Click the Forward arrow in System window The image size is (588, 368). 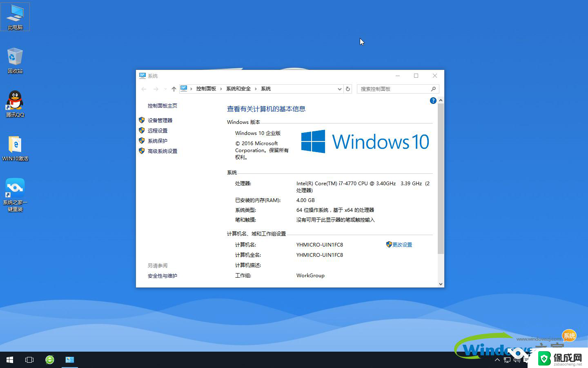tap(156, 89)
